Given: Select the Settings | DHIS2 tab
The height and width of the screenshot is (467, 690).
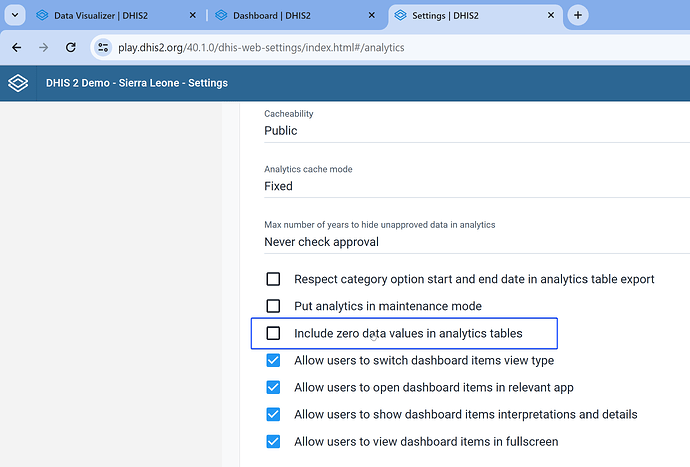Looking at the screenshot, I should click(x=475, y=15).
